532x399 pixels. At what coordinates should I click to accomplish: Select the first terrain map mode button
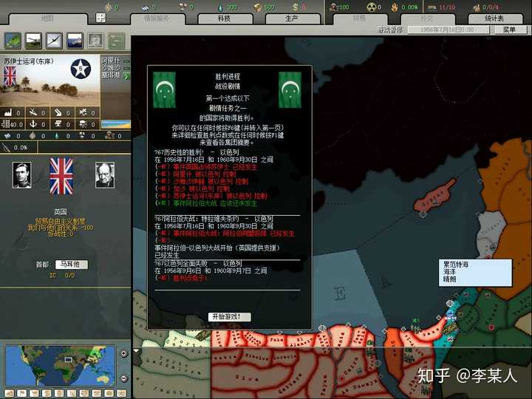(x=9, y=393)
